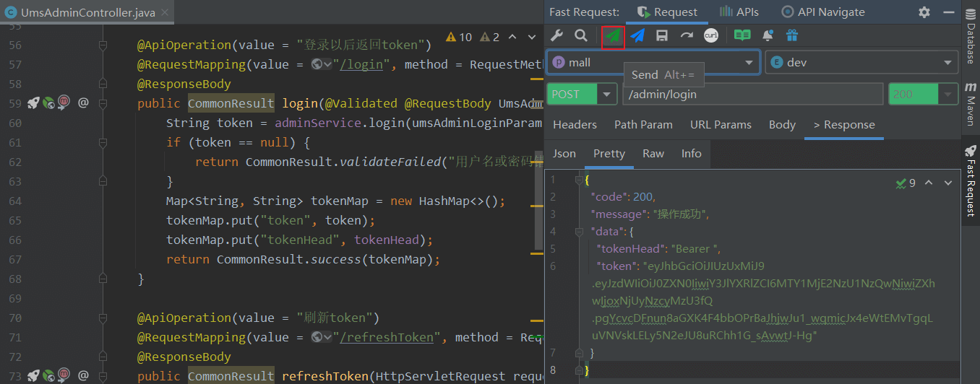Collapse the "data" JSON node fold marker
This screenshot has height=384, width=980.
coord(578,232)
